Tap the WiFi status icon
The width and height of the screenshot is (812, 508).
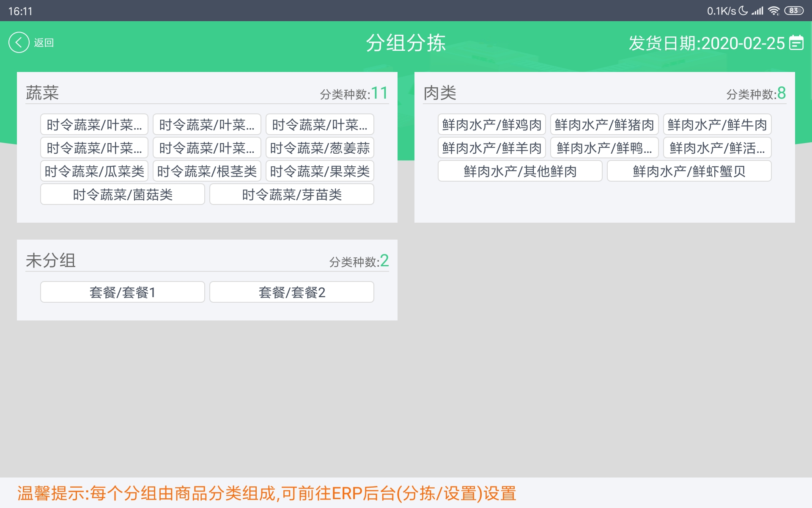[x=774, y=11]
